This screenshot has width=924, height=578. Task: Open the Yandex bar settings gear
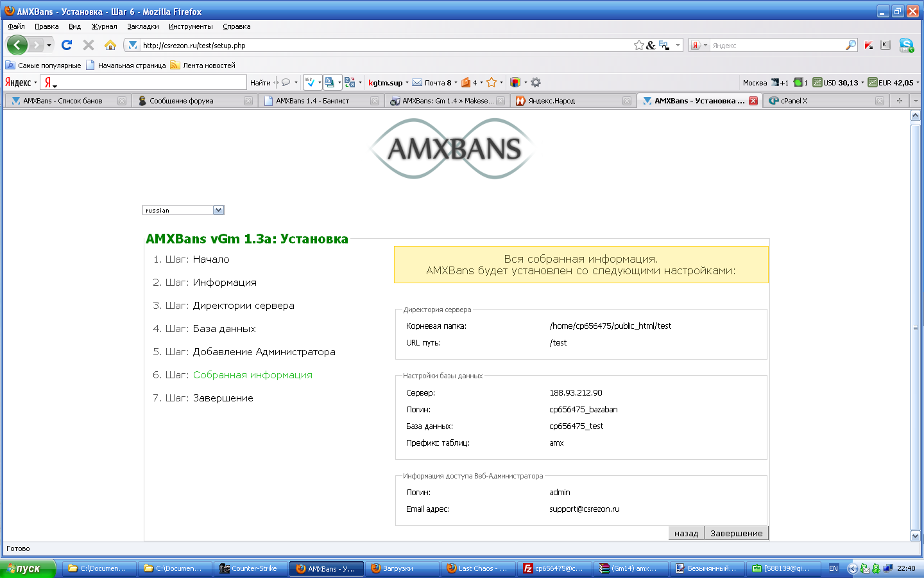point(536,82)
